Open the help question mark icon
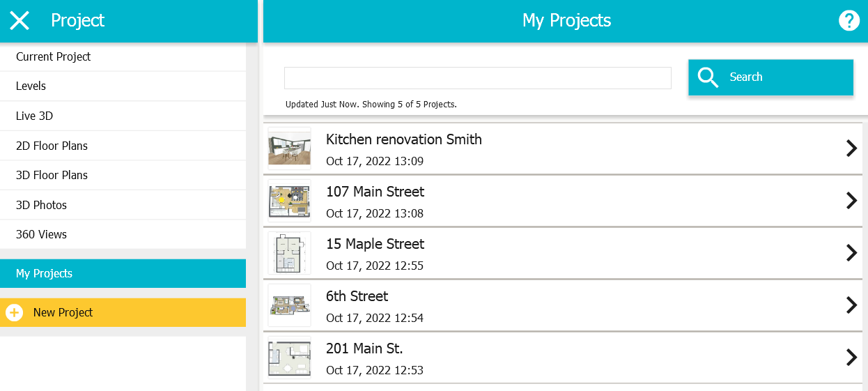868x391 pixels. point(848,21)
